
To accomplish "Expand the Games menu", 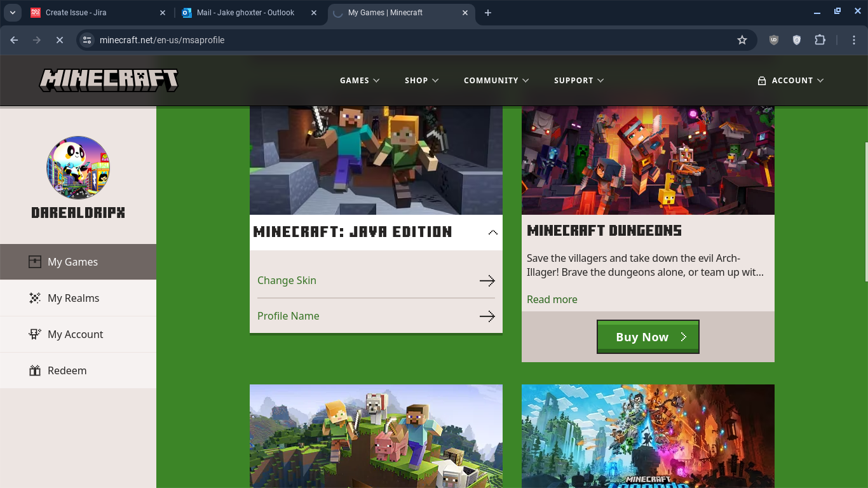I will tap(360, 81).
